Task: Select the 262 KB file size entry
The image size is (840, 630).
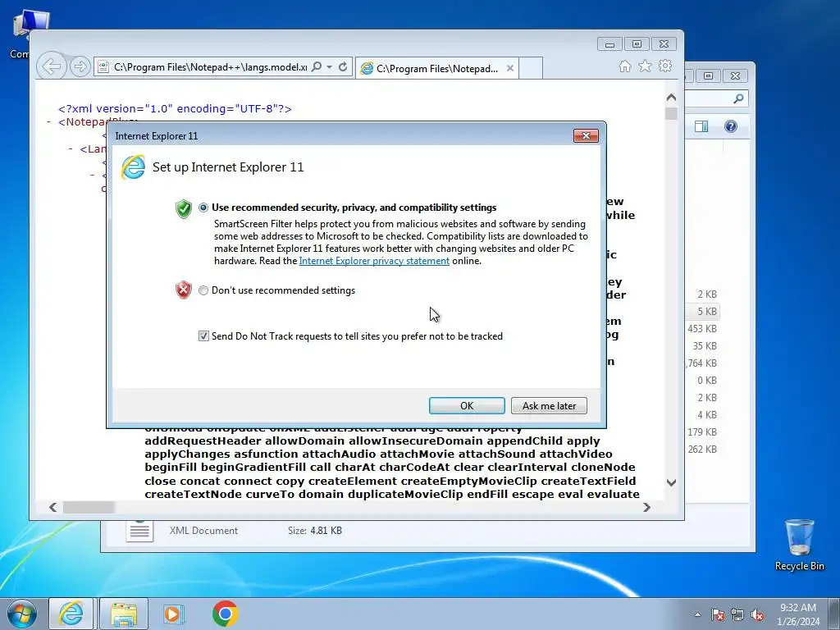Action: [702, 449]
